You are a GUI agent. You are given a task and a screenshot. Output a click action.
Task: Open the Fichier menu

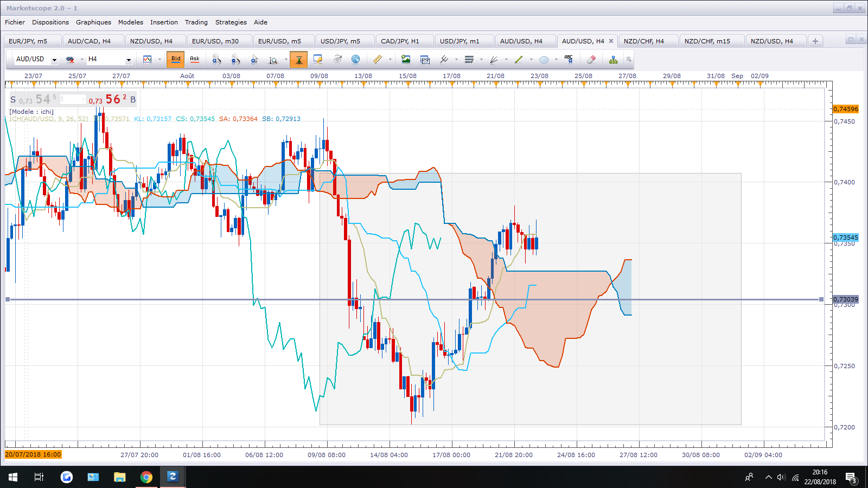pyautogui.click(x=15, y=22)
